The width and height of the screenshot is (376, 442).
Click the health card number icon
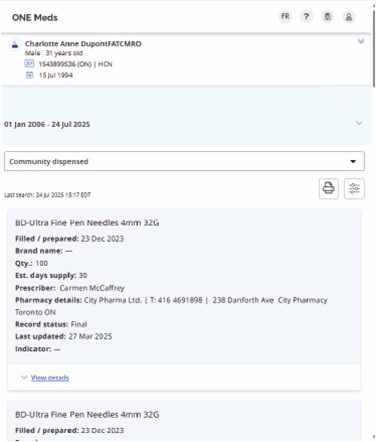pos(29,63)
